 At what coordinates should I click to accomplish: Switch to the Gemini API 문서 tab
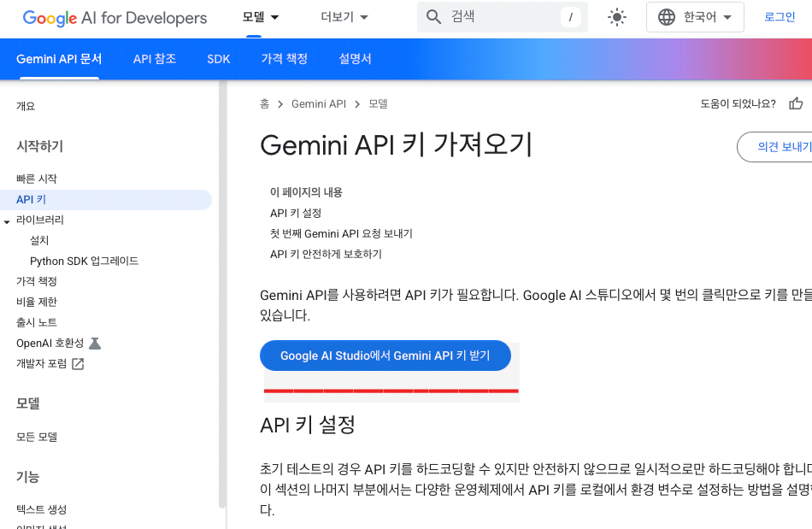pyautogui.click(x=59, y=59)
